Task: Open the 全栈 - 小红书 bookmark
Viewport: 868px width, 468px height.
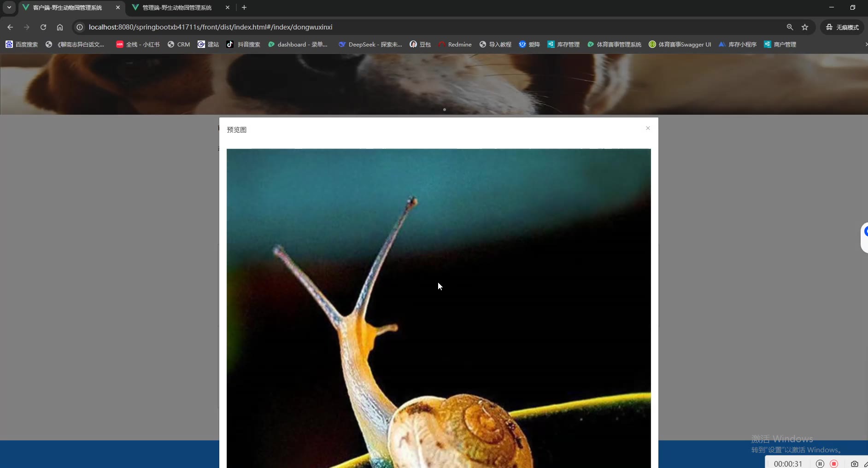Action: click(x=138, y=44)
